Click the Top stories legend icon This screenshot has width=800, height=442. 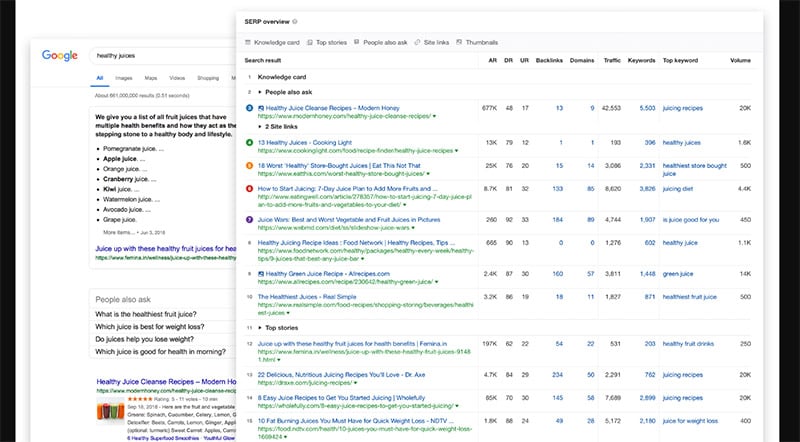coord(310,42)
